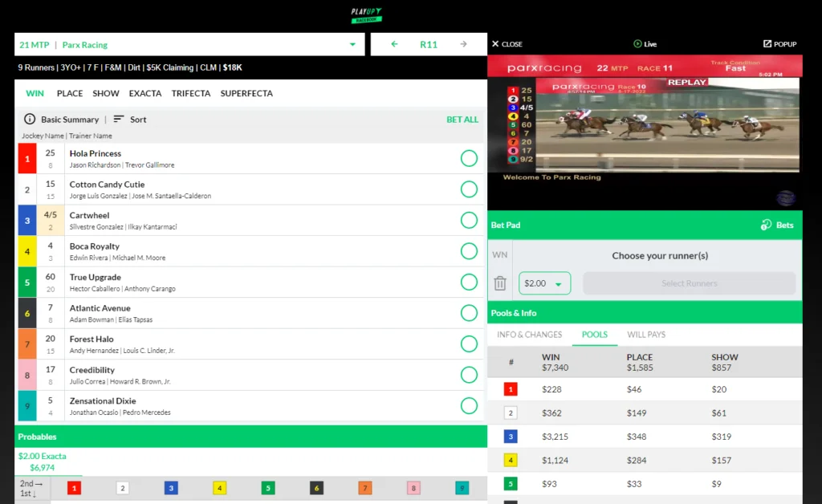Click BET ALL link

point(462,120)
